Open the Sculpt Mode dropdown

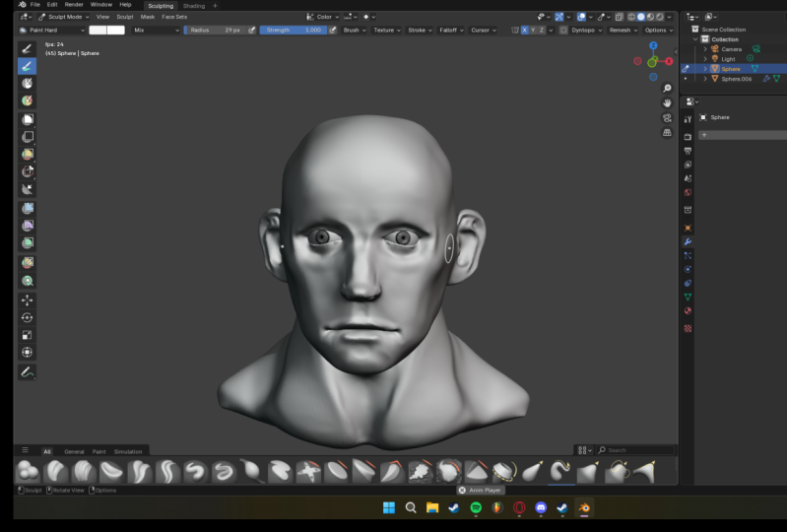(64, 17)
